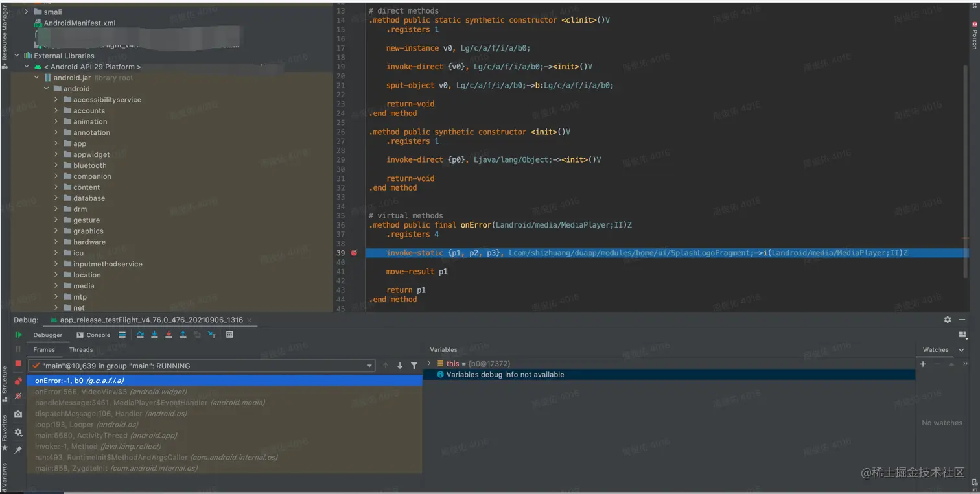The image size is (980, 494).
Task: Open debugger settings gear in left strip
Action: pyautogui.click(x=18, y=432)
